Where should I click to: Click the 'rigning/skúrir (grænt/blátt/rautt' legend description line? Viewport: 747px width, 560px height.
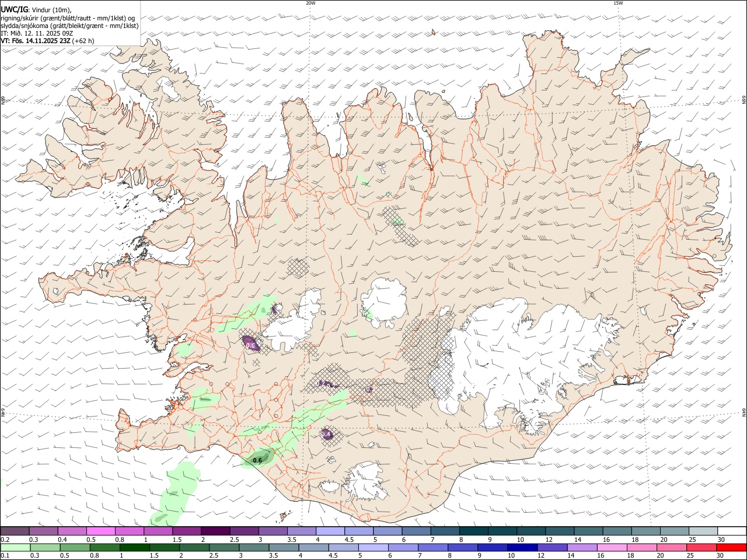click(68, 17)
